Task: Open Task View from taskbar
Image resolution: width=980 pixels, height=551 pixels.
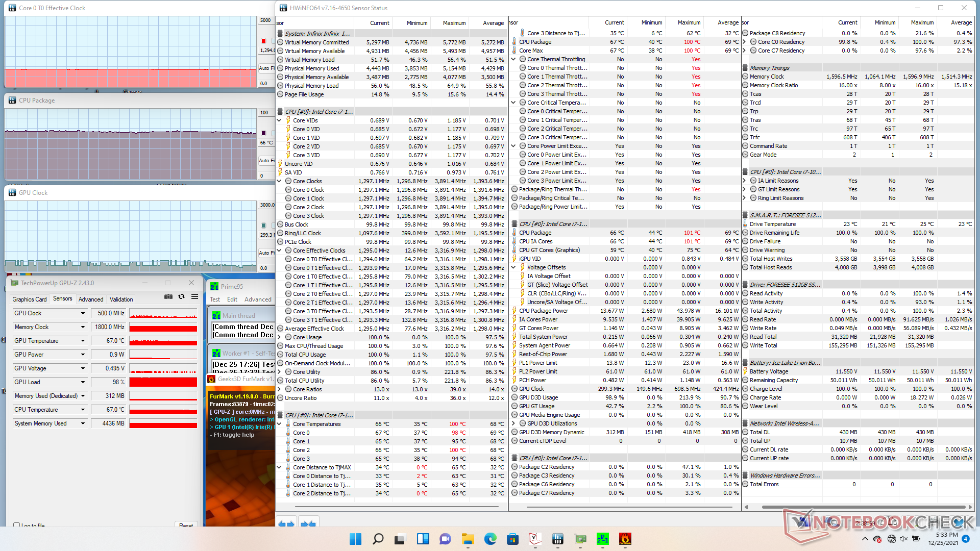Action: pyautogui.click(x=400, y=539)
